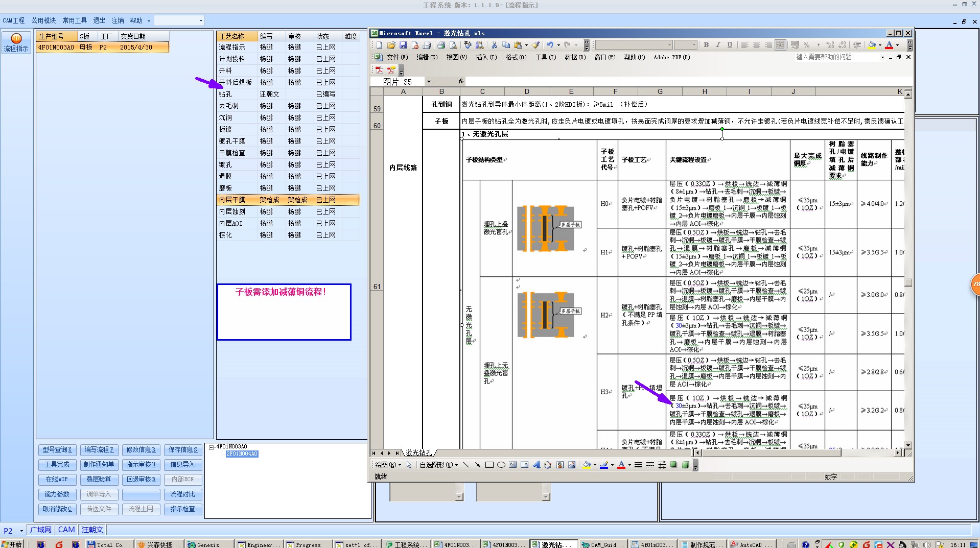
Task: Insert WordArt from the drawing toolbar
Action: pyautogui.click(x=536, y=465)
